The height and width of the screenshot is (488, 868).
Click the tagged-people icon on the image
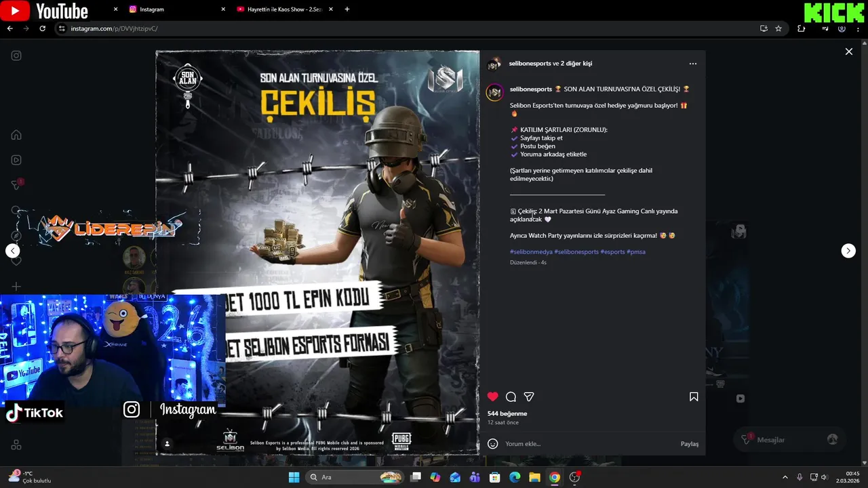coord(167,444)
